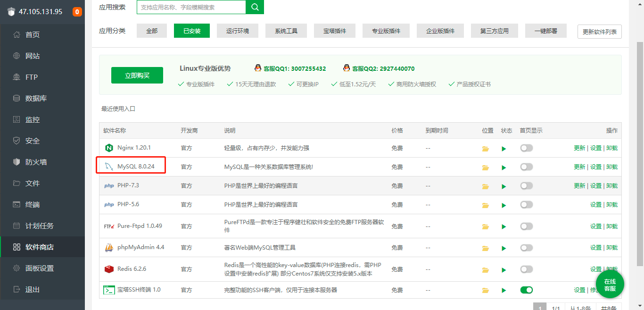The image size is (644, 310).
Task: Select the 全部 category tab
Action: coord(152,31)
